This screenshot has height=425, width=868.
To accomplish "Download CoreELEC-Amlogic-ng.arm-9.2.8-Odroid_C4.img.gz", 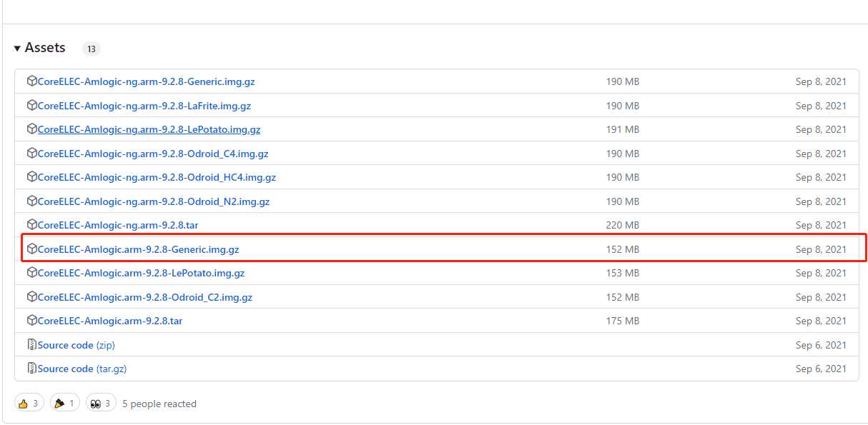I will [x=153, y=154].
